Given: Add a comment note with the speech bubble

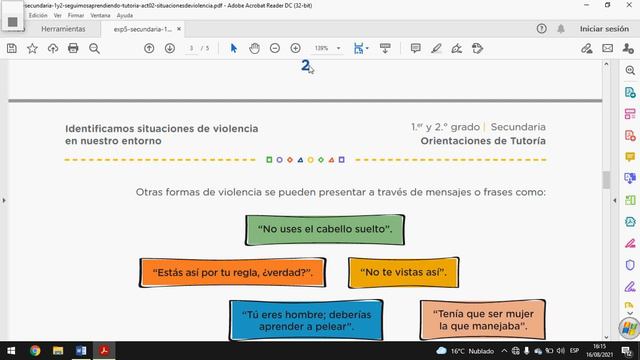Looking at the screenshot, I should tap(416, 49).
